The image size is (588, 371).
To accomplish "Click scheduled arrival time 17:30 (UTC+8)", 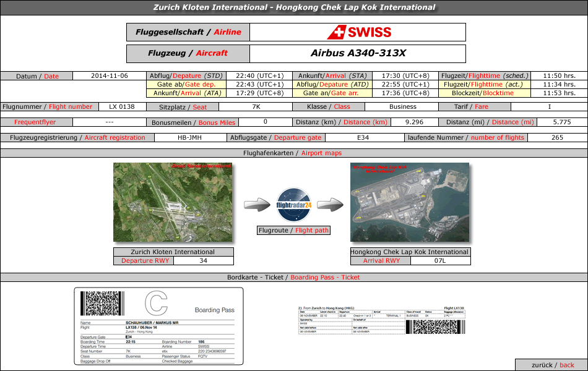I will (x=405, y=75).
